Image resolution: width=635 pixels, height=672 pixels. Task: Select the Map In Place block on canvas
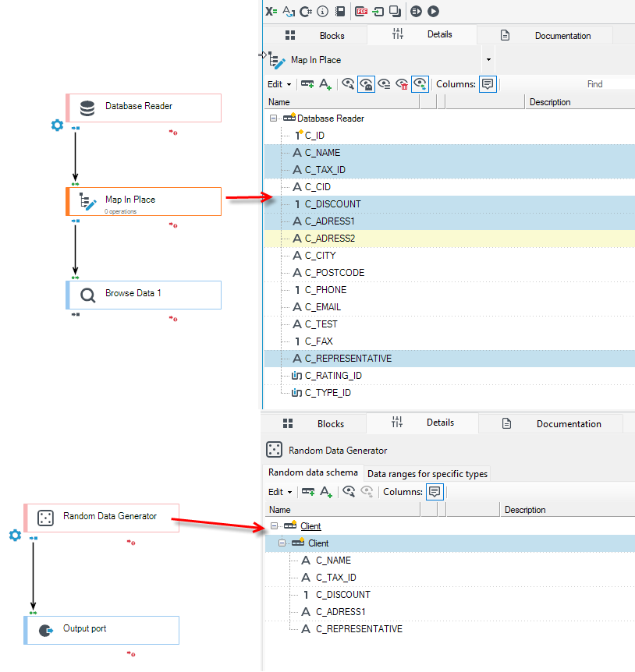pos(144,201)
